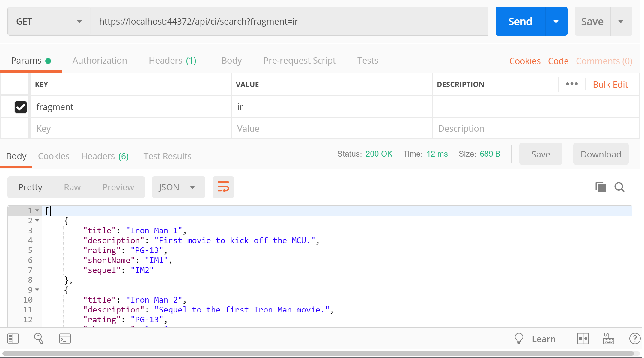
Task: Expand the JSON format dropdown
Action: pos(192,187)
